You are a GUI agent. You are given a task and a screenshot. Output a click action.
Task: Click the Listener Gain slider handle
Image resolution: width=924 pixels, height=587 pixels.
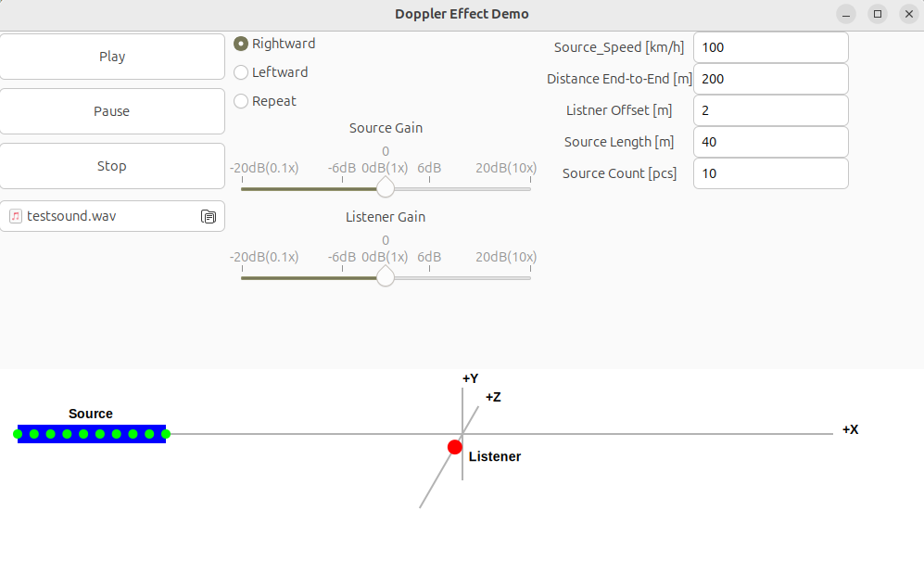(386, 277)
